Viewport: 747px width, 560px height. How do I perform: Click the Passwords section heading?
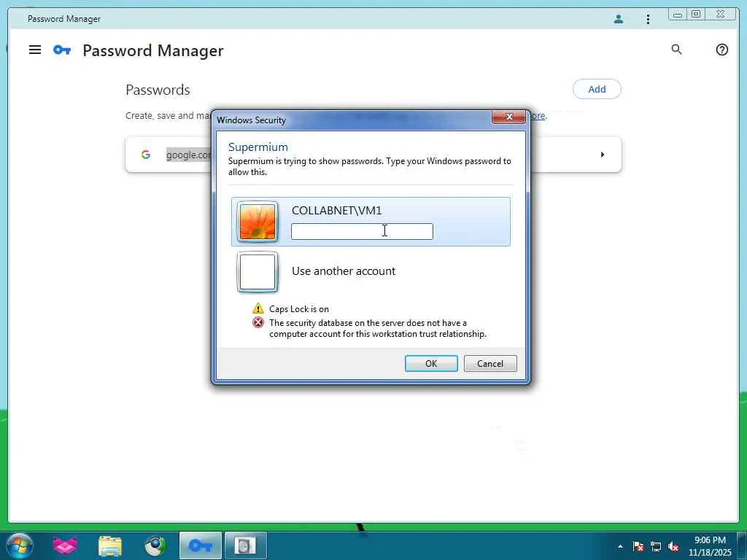[x=158, y=90]
